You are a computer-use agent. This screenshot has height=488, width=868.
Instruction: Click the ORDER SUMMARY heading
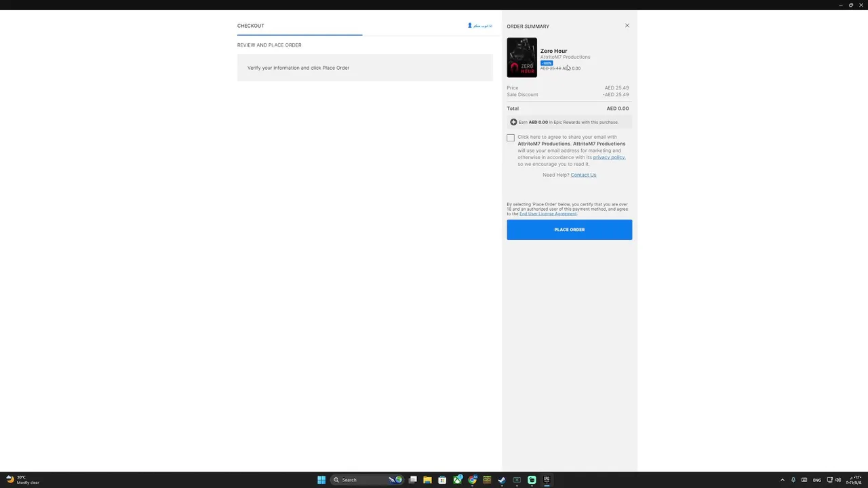[x=528, y=26]
